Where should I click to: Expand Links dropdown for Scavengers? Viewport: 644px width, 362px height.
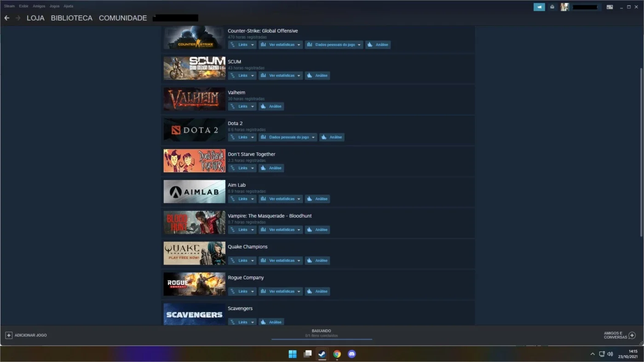[x=242, y=322]
